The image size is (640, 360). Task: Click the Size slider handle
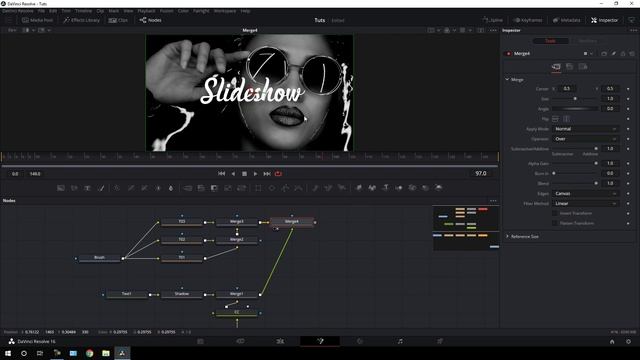pyautogui.click(x=575, y=99)
